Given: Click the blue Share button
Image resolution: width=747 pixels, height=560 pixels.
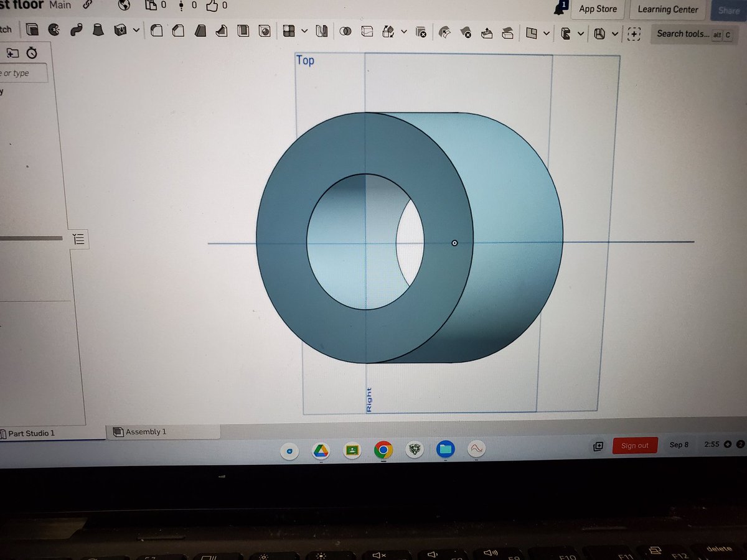Looking at the screenshot, I should [x=728, y=10].
